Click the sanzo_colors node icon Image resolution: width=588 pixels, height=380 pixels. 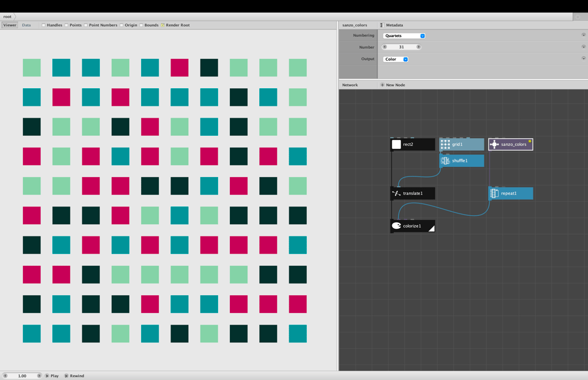495,145
